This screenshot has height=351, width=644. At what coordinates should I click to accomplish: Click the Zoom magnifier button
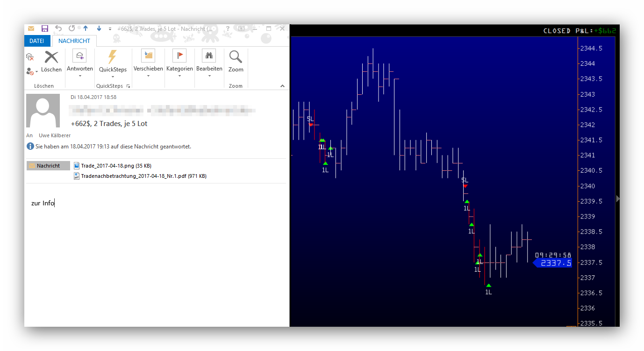(236, 62)
